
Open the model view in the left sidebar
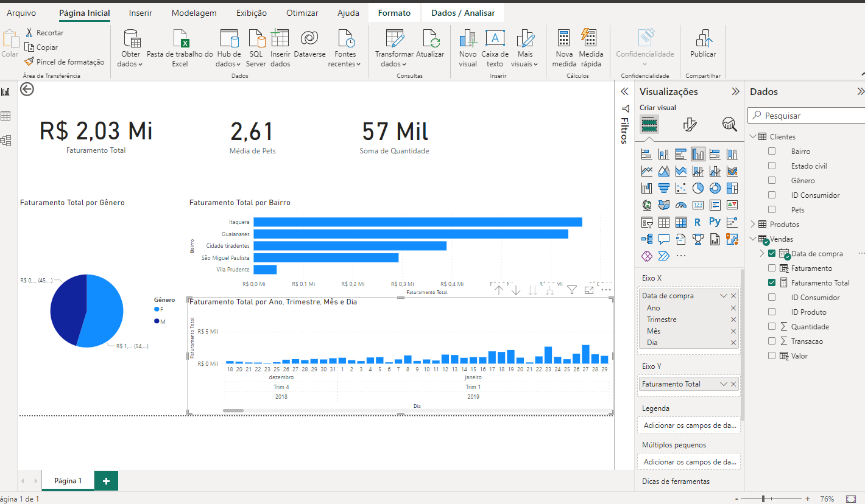coord(6,141)
